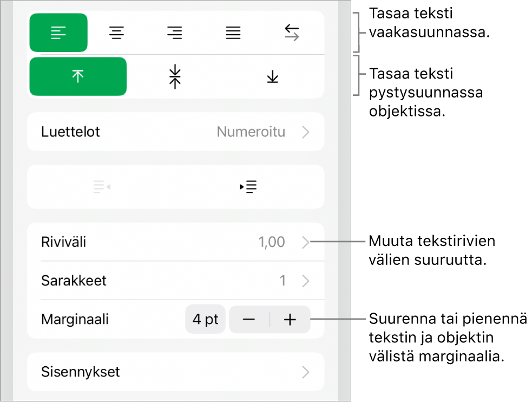The image size is (532, 402).
Task: Align text to the right
Action: [175, 33]
